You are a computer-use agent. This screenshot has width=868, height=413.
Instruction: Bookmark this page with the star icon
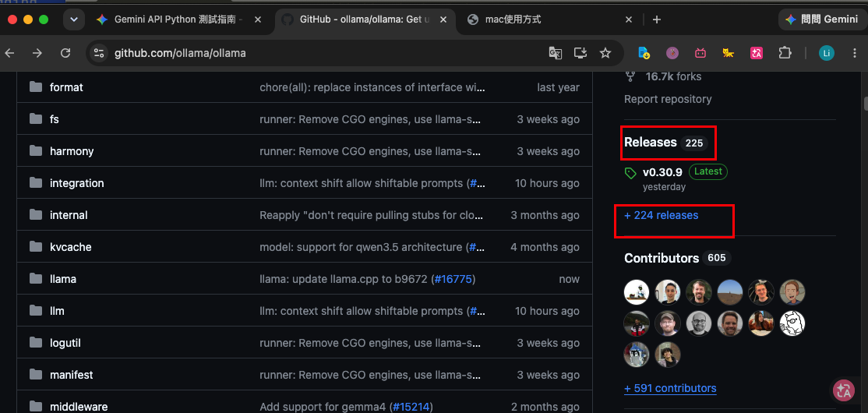[x=605, y=53]
